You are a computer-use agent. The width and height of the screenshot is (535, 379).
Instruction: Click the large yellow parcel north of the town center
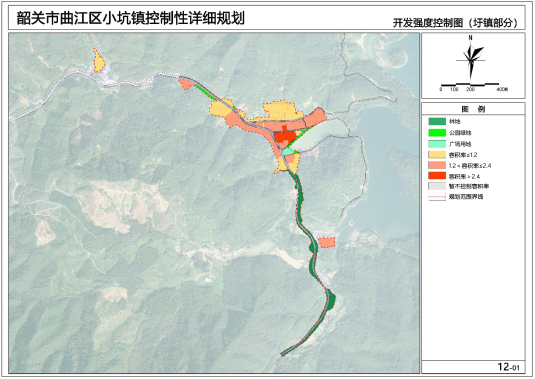pyautogui.click(x=281, y=111)
